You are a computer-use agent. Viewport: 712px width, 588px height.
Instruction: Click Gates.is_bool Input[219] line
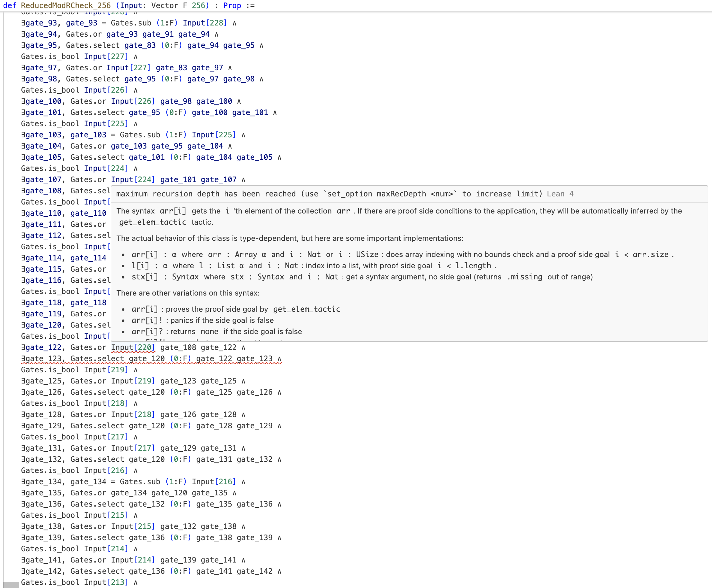coord(75,370)
